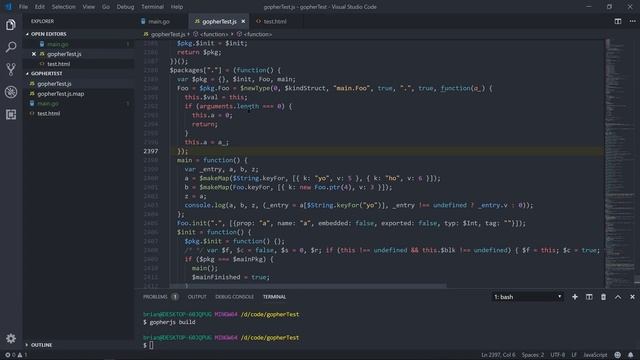The image size is (640, 360).
Task: Close the terminal panel
Action: pyautogui.click(x=632, y=297)
